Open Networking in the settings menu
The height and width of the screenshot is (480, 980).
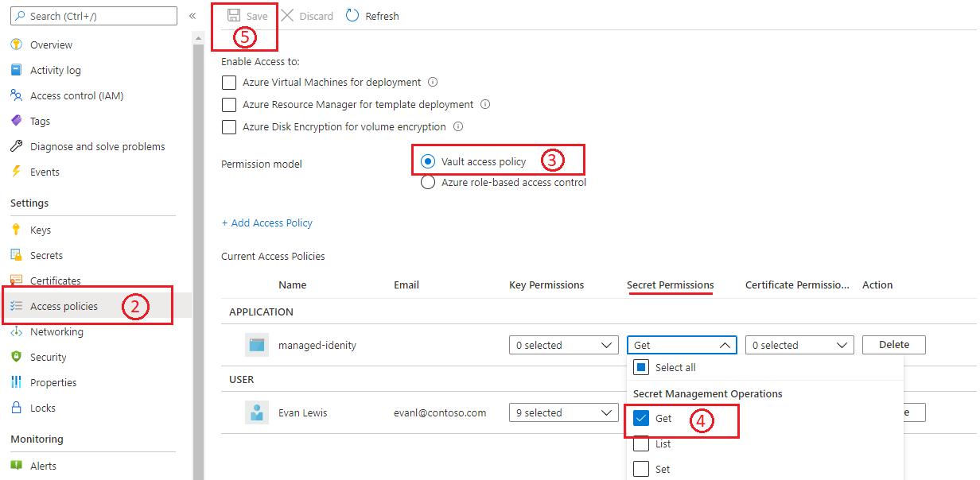click(56, 332)
